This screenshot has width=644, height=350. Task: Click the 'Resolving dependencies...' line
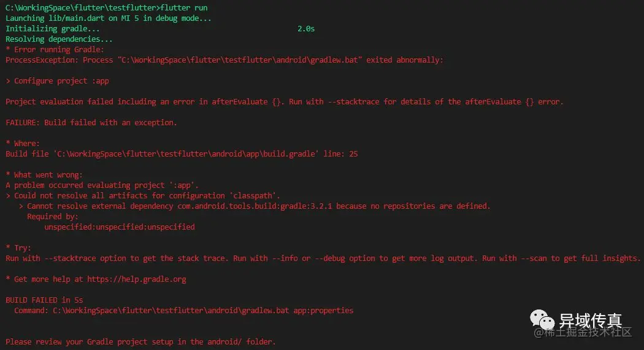59,39
